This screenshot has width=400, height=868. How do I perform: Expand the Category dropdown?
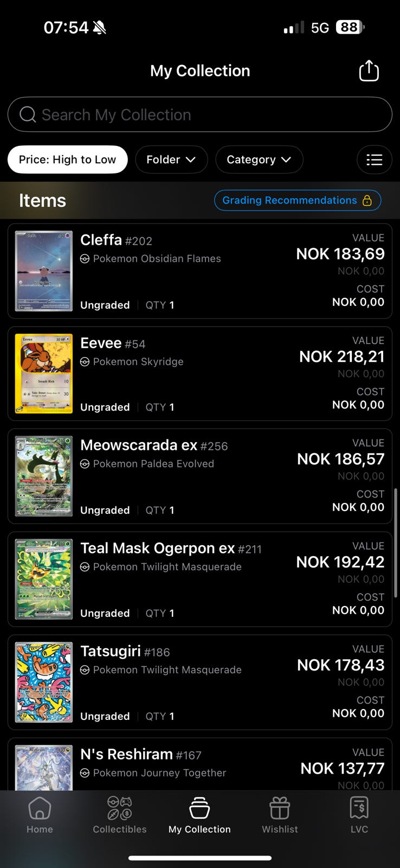pyautogui.click(x=259, y=159)
